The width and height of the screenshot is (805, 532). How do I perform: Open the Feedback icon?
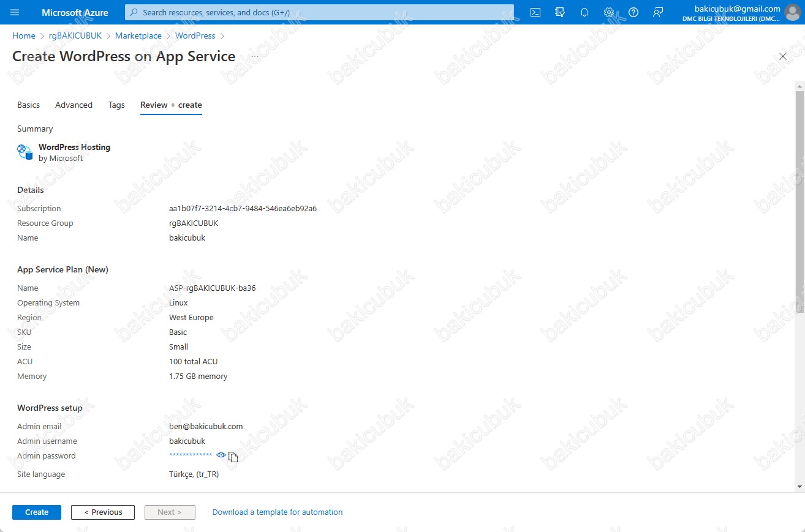[x=658, y=12]
